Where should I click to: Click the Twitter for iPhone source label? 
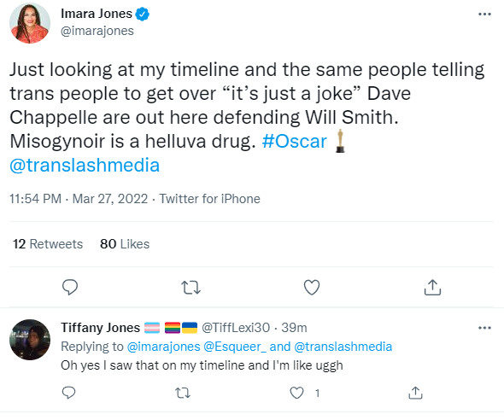click(x=209, y=199)
